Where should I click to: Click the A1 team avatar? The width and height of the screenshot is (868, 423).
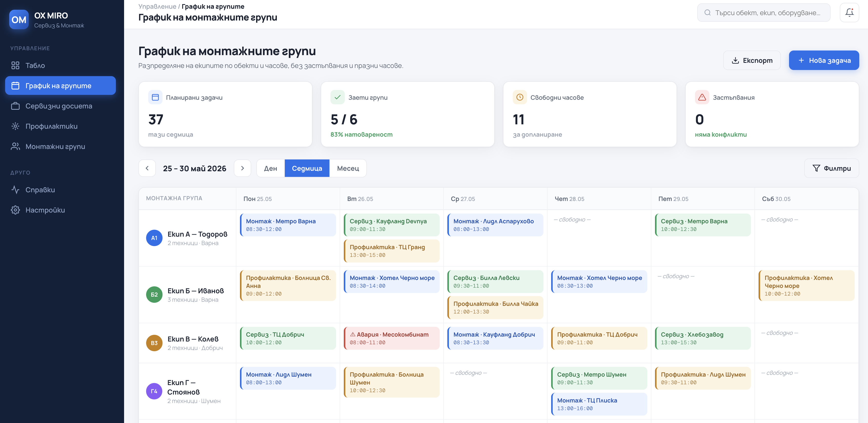tap(154, 238)
